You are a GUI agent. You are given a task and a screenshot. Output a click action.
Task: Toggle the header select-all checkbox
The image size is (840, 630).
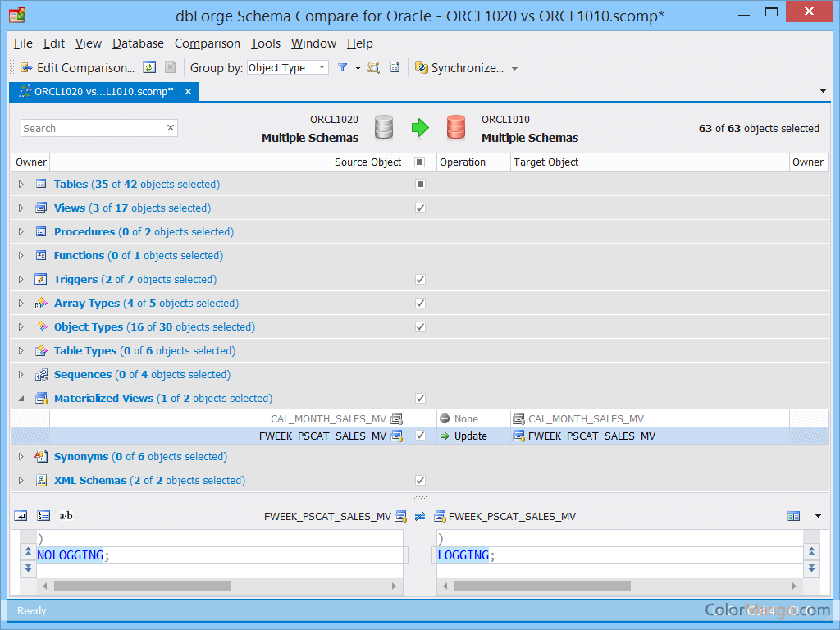tap(420, 162)
